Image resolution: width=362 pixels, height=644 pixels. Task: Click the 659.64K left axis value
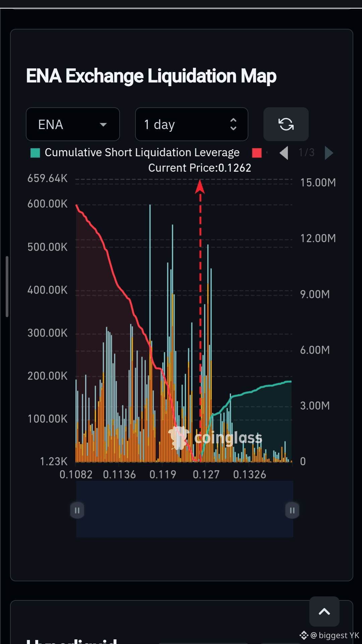point(48,178)
